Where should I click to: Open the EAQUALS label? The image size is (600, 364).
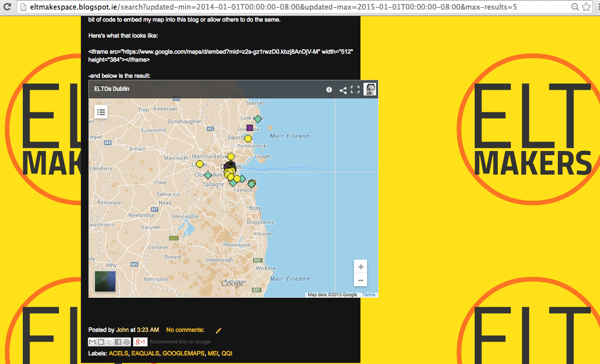145,353
